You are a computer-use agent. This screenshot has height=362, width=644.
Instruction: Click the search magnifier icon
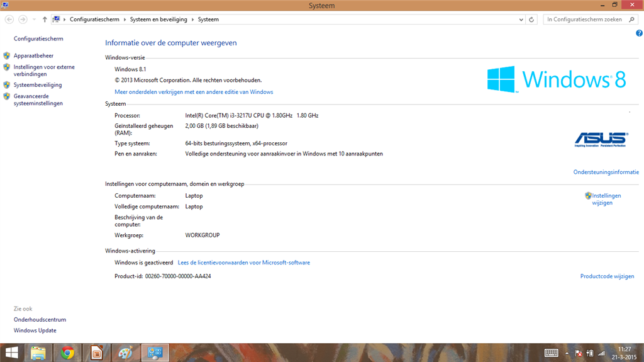[631, 20]
